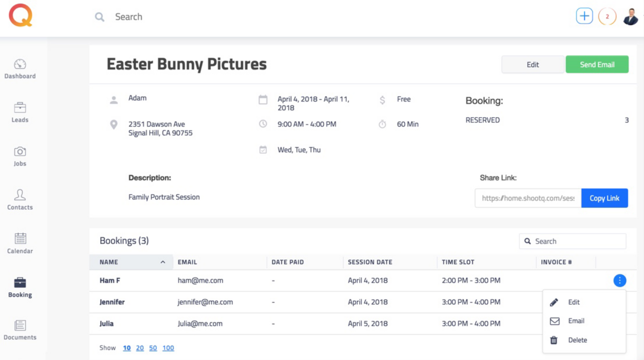
Task: Show 50 bookings per page
Action: pos(153,348)
